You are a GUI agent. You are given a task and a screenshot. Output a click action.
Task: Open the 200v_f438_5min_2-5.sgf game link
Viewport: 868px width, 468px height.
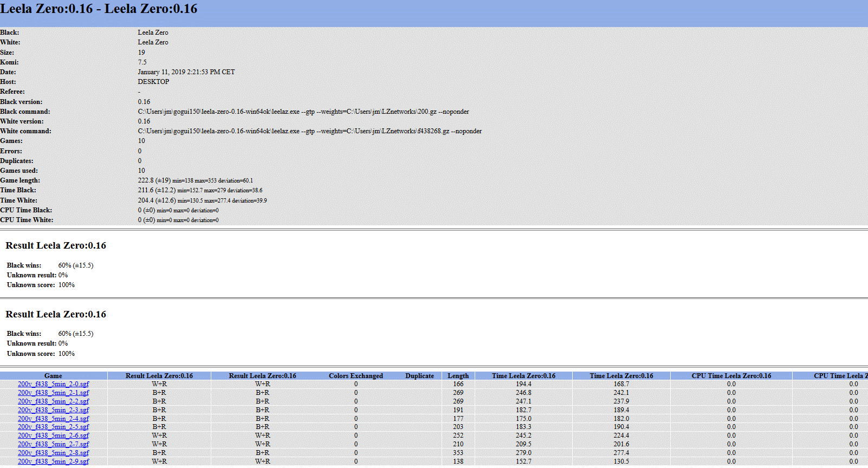[x=53, y=427]
